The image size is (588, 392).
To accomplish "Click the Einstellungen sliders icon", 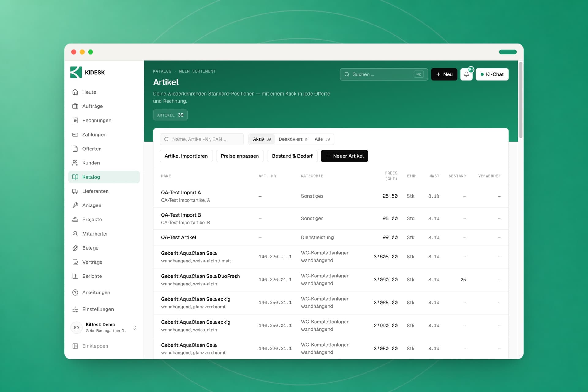I will click(75, 309).
